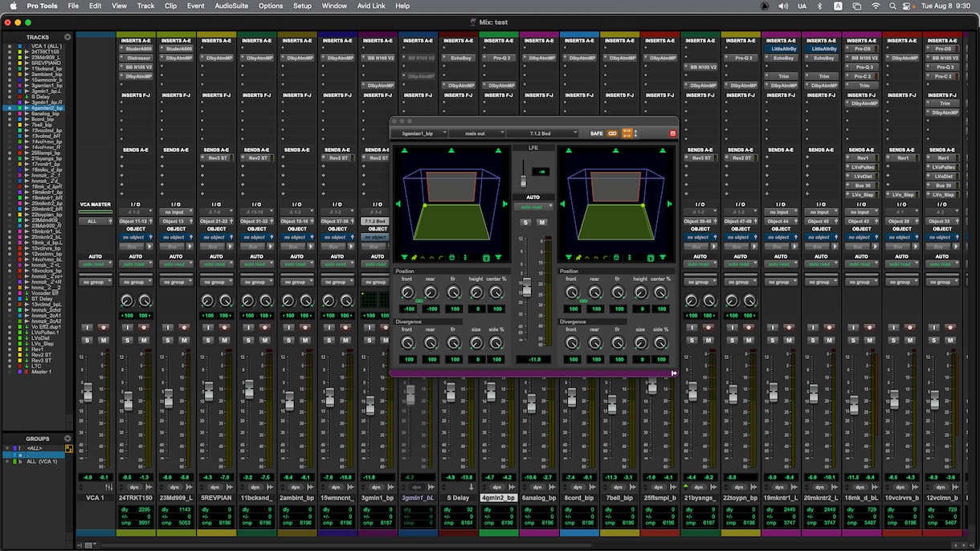Toggle Mute on the panner LFE strip

coord(541,222)
